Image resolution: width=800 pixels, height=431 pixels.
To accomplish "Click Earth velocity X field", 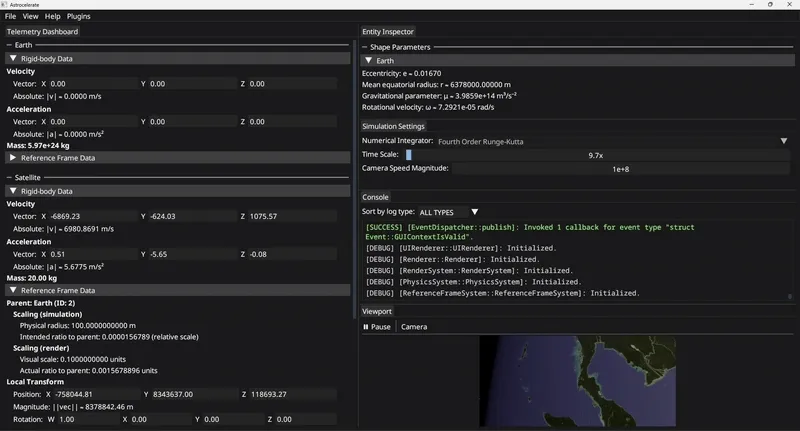I will point(92,84).
